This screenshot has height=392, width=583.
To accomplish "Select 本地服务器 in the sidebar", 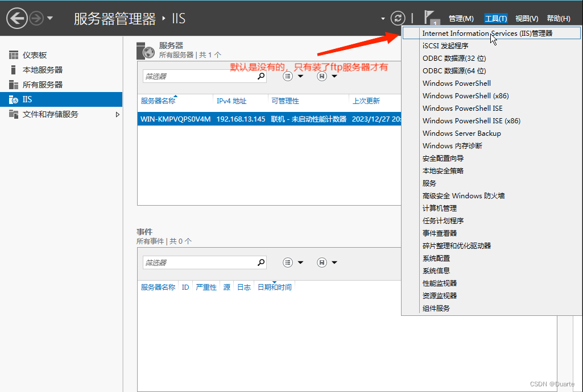I will pos(61,70).
